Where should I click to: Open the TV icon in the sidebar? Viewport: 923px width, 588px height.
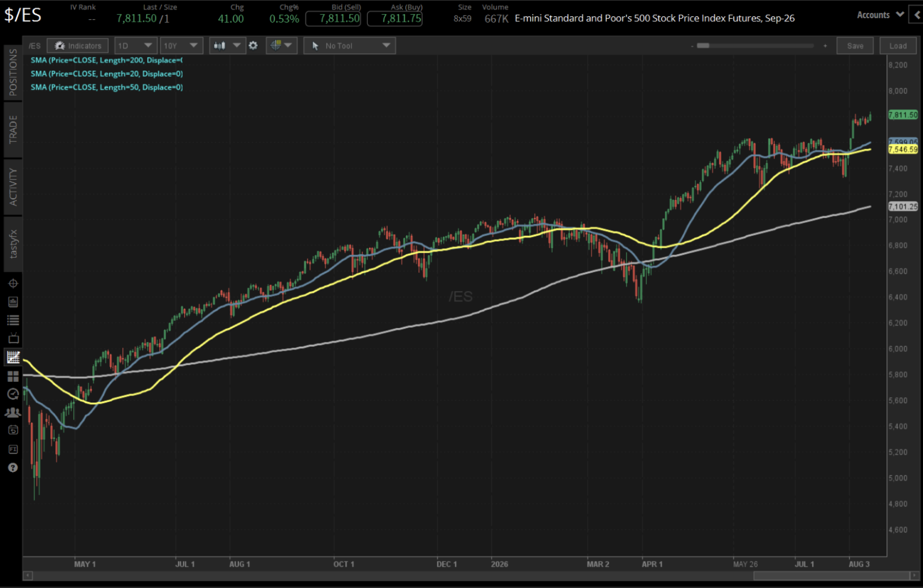pos(13,338)
